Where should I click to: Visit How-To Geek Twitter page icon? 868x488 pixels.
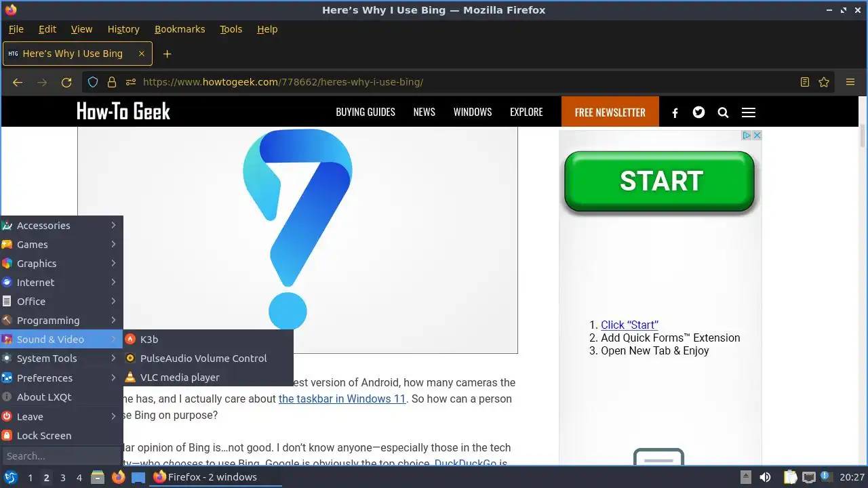click(x=698, y=113)
